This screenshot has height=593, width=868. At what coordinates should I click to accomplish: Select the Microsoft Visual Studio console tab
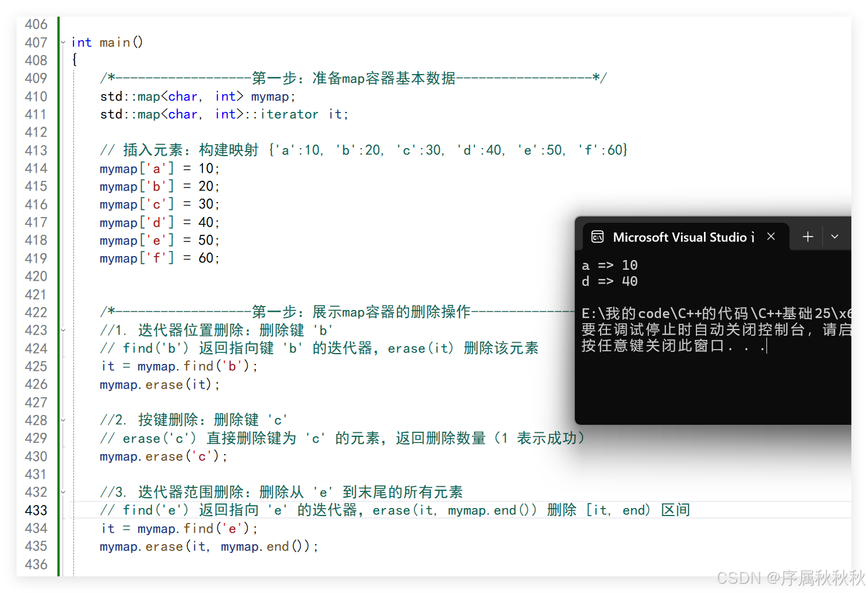[x=686, y=237]
